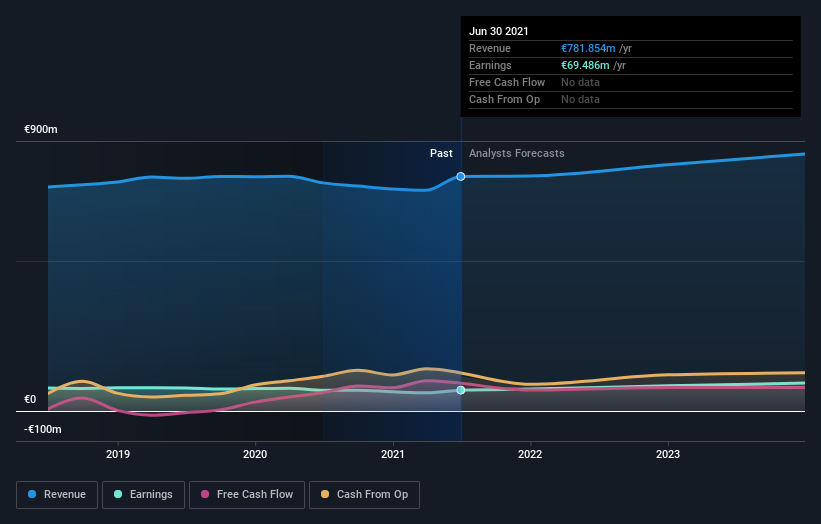
Task: Click 'No data' in Cash From Op row
Action: (580, 99)
